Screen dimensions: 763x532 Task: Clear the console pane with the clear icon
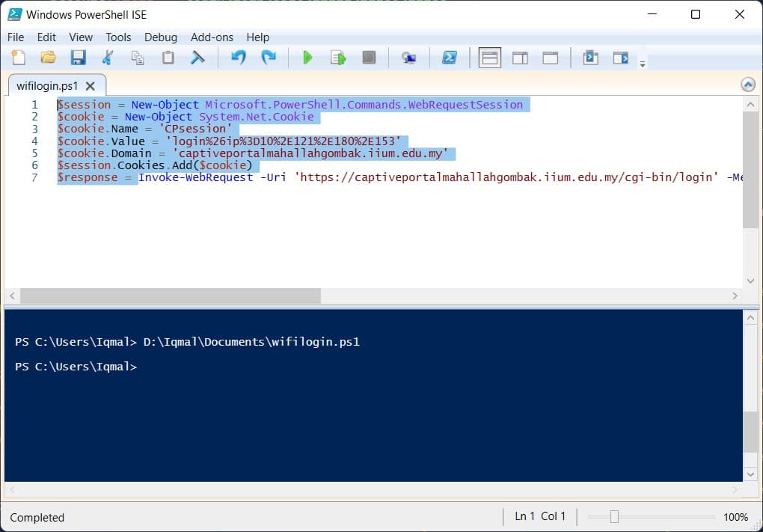pyautogui.click(x=197, y=58)
